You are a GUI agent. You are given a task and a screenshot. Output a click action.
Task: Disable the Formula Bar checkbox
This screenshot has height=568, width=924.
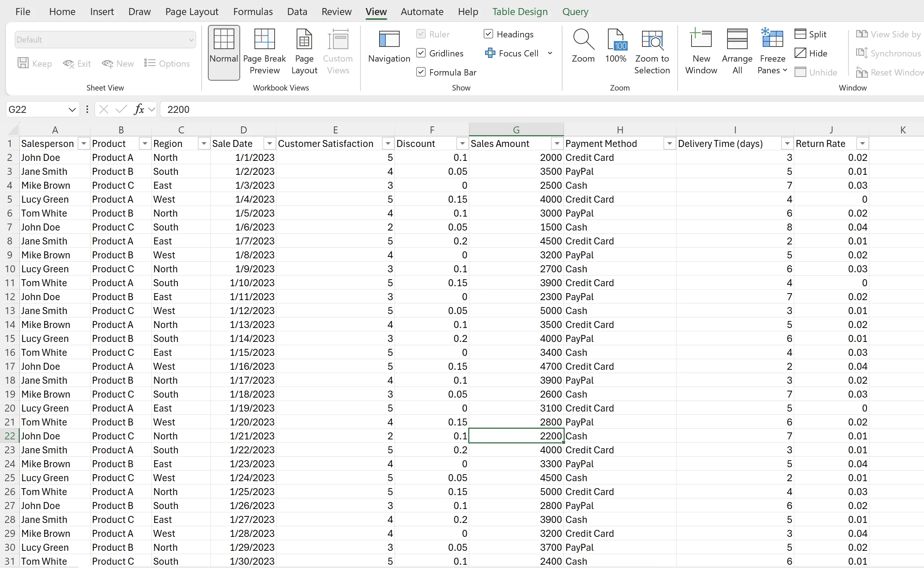tap(421, 72)
